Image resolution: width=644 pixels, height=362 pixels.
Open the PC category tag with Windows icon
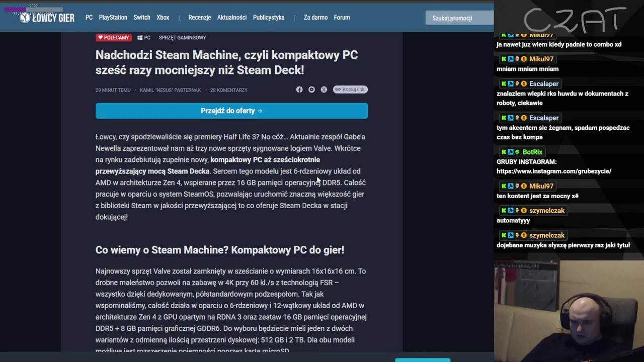(x=144, y=38)
